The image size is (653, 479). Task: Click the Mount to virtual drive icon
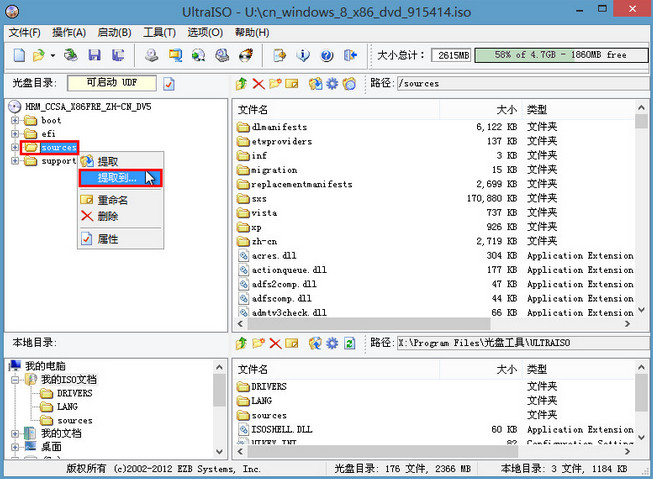222,55
